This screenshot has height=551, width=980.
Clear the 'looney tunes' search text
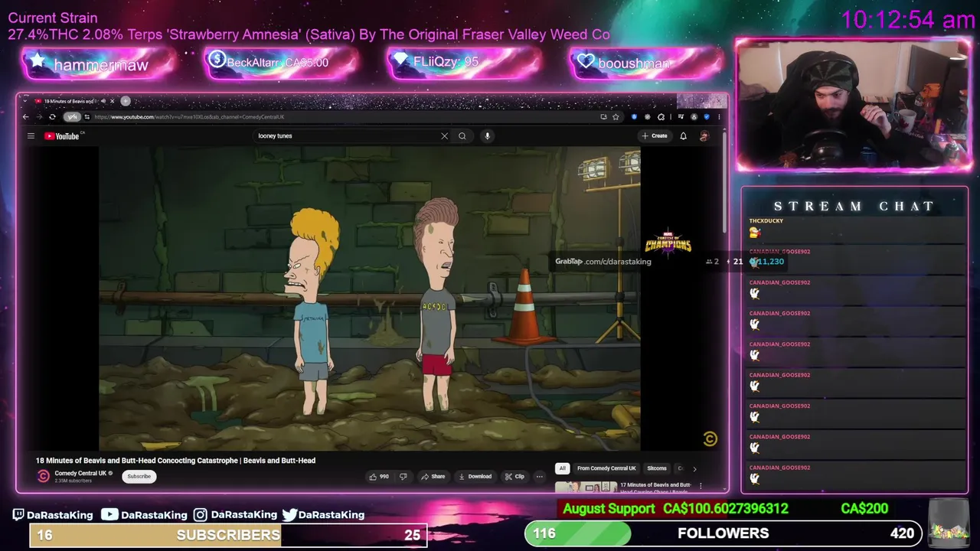444,136
